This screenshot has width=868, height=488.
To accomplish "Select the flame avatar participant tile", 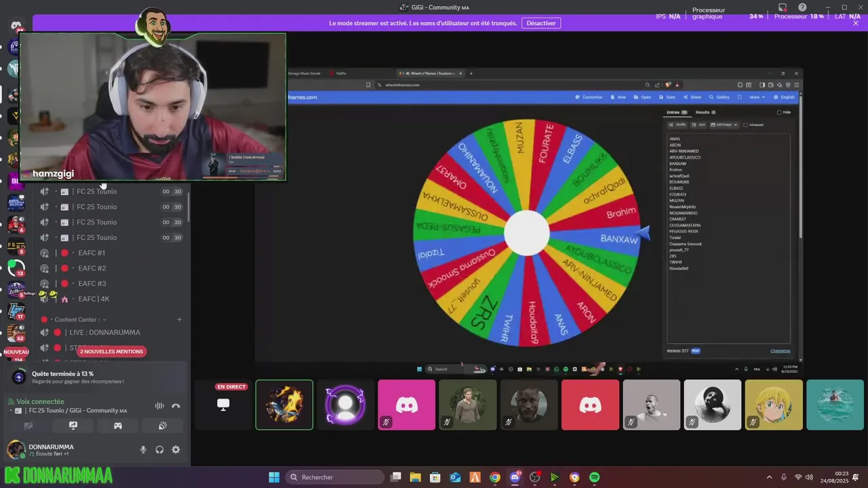I will pos(284,405).
